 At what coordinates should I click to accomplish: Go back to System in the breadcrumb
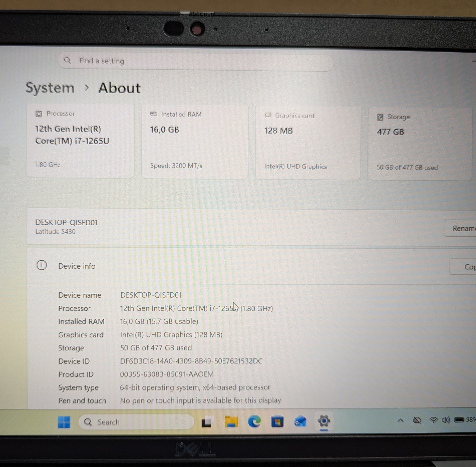tap(50, 88)
